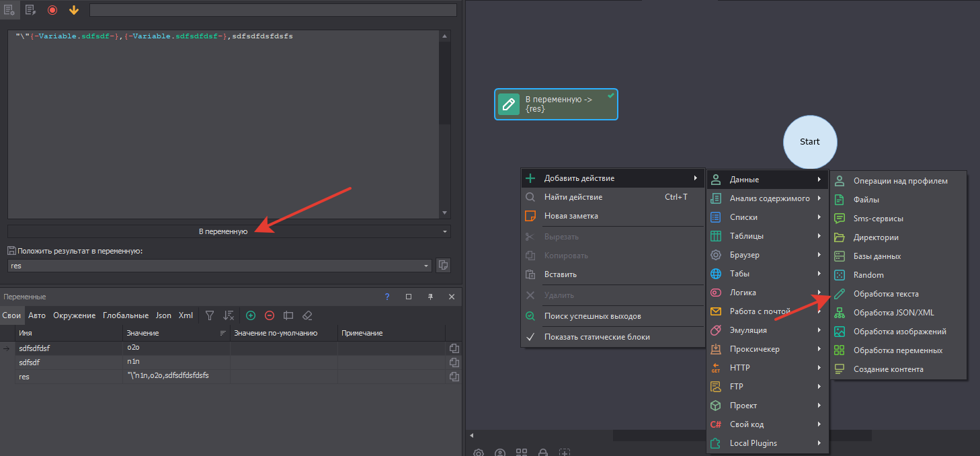Click the red remove variable icon
This screenshot has height=456, width=980.
pyautogui.click(x=270, y=315)
